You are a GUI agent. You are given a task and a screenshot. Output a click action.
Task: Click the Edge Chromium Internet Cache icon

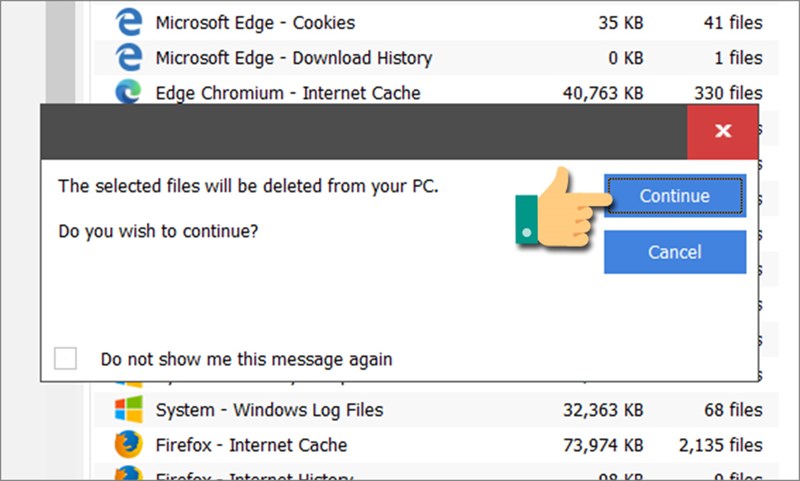pos(128,92)
